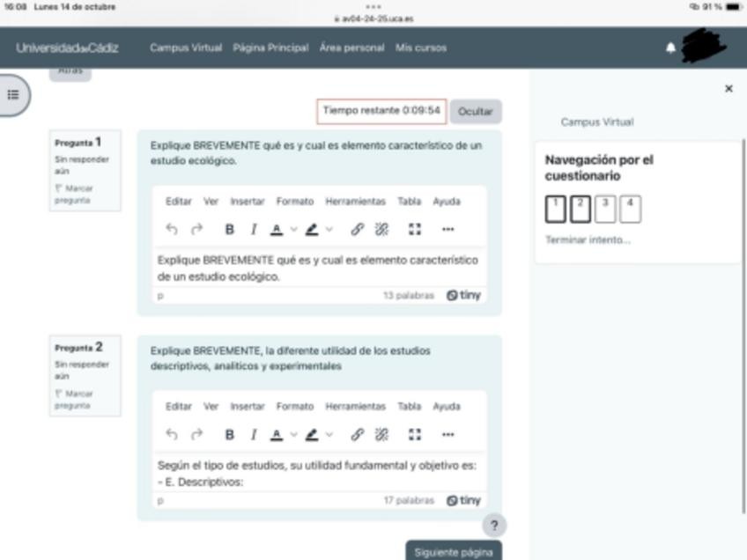Image resolution: width=747 pixels, height=560 pixels.
Task: Open the help question mark button
Action: point(494,526)
